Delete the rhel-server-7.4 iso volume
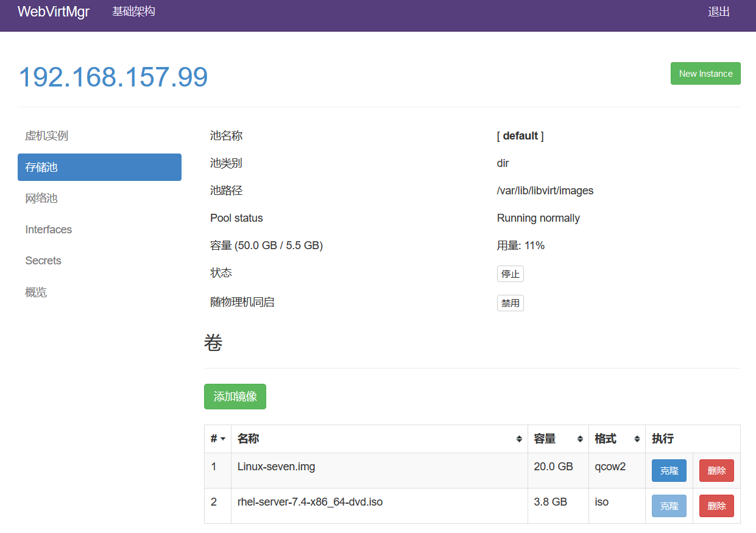This screenshot has height=533, width=756. click(x=716, y=506)
